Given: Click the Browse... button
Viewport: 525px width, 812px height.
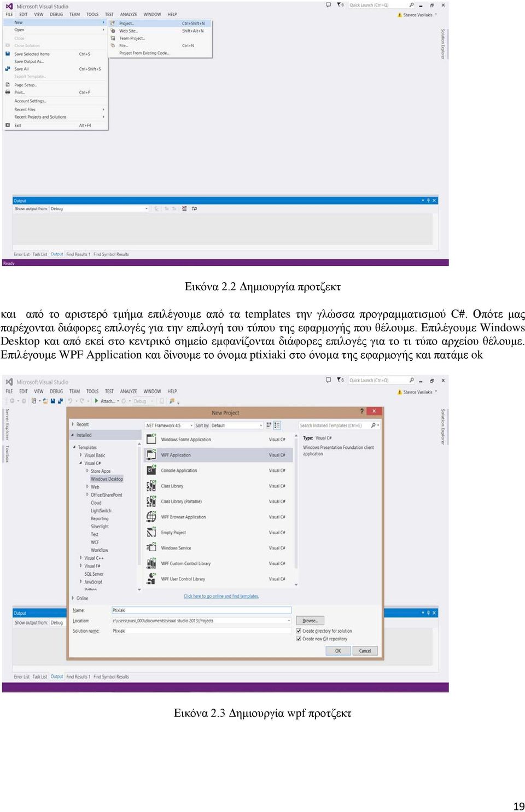Looking at the screenshot, I should (x=310, y=621).
